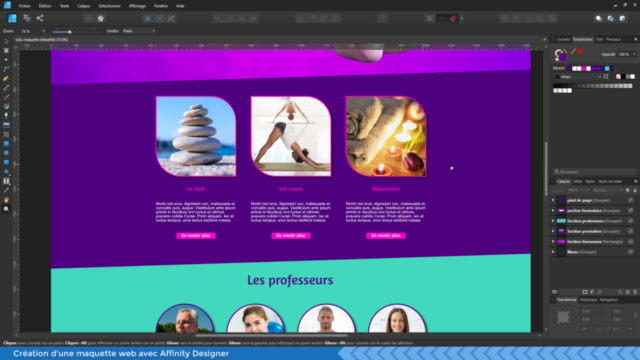Open the Texte menu
Image resolution: width=640 pixels, height=360 pixels.
(x=64, y=6)
